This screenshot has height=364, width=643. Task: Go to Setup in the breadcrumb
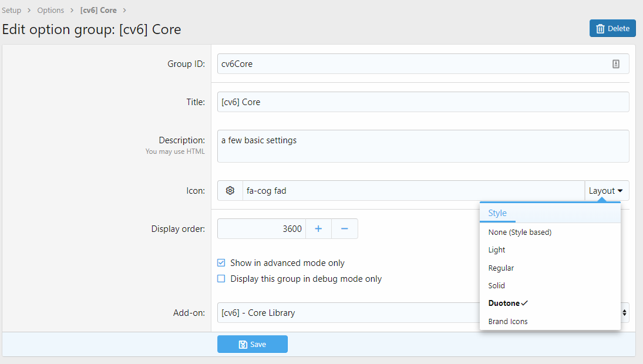tap(12, 10)
